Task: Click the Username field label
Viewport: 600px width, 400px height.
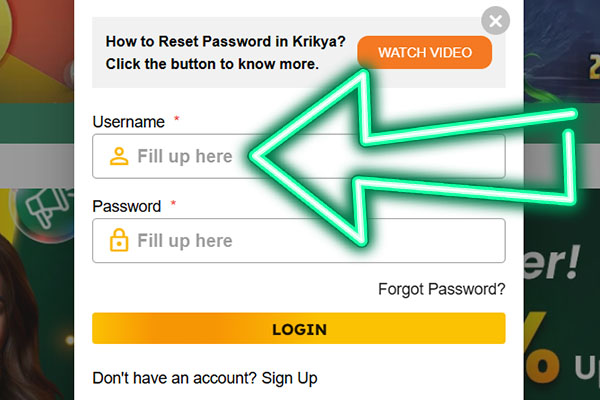Action: point(128,122)
